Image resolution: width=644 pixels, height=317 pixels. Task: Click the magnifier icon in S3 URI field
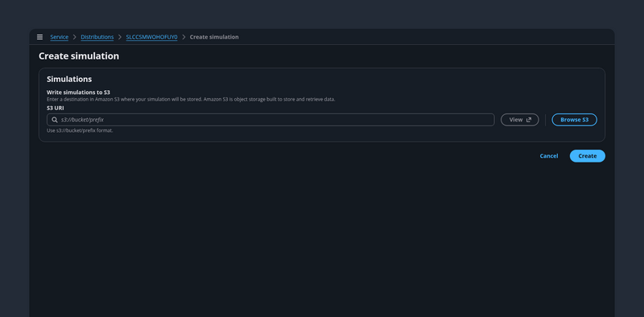[55, 120]
